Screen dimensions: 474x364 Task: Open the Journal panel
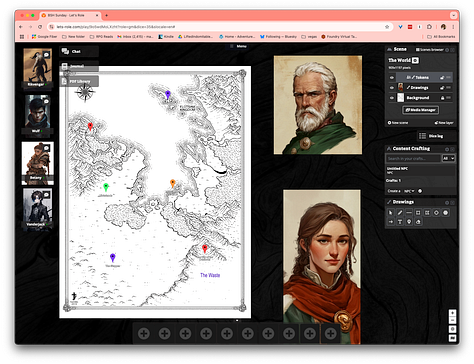pos(79,66)
